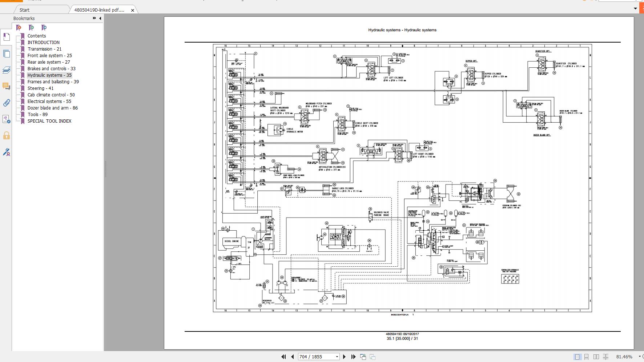This screenshot has height=362, width=644.
Task: Open the Layers panel icon
Action: point(6,70)
